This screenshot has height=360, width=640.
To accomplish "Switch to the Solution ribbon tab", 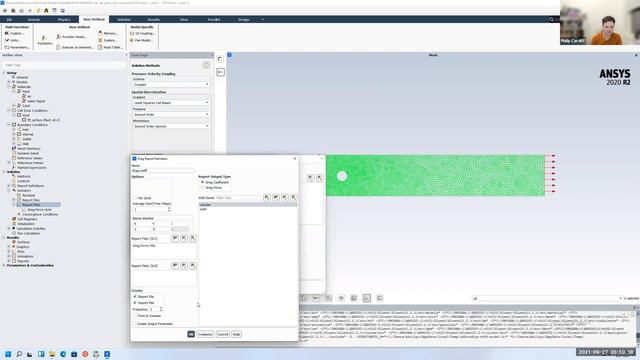I will tap(124, 20).
